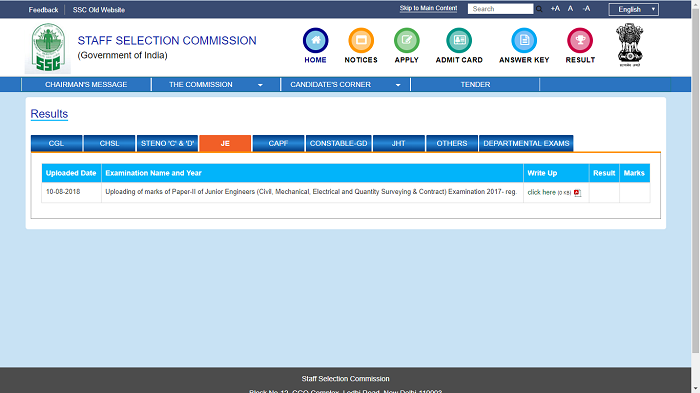Click the footer Staff Selection Commission text
The width and height of the screenshot is (700, 393).
(345, 379)
